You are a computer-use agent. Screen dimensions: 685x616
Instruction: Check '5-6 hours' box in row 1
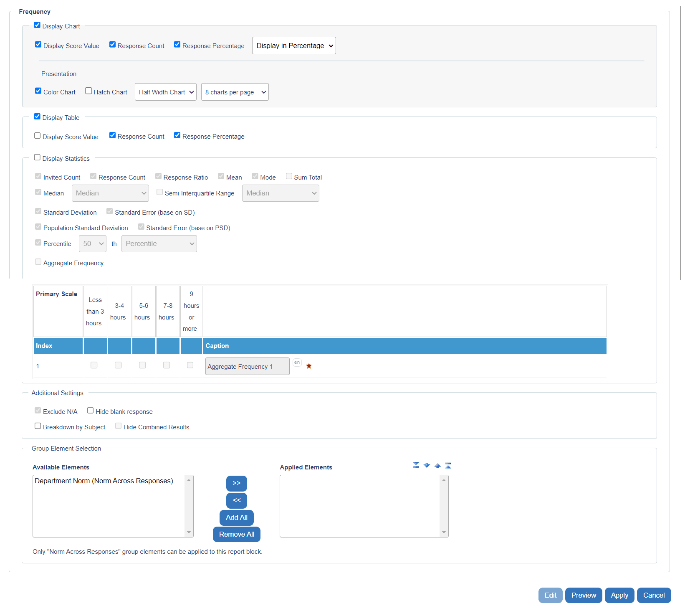coord(142,365)
